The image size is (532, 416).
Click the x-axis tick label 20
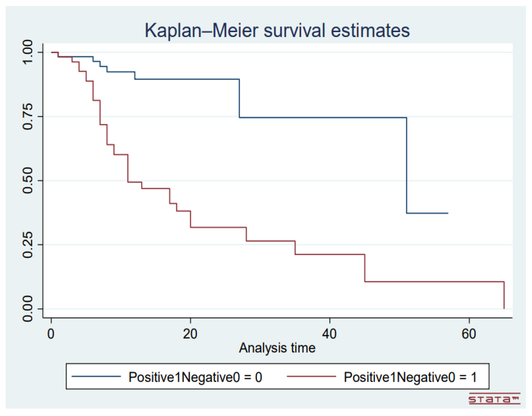pos(190,334)
